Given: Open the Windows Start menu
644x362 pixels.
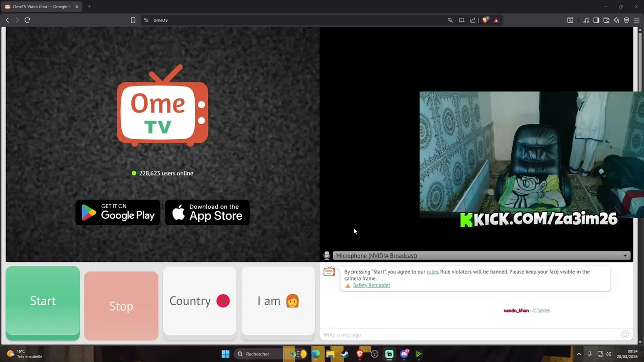Looking at the screenshot, I should [225, 354].
